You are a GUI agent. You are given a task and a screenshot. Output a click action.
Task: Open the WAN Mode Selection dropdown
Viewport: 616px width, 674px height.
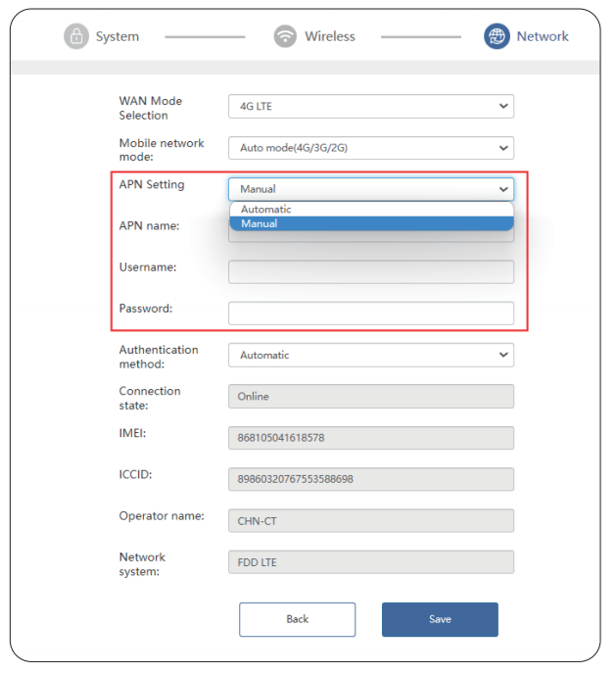point(370,106)
